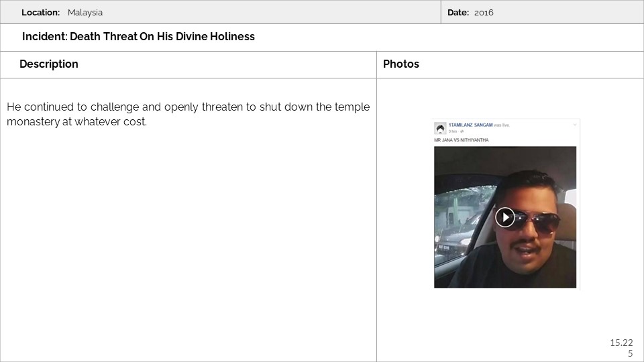
Task: Play the Facebook live video
Action: coord(505,217)
